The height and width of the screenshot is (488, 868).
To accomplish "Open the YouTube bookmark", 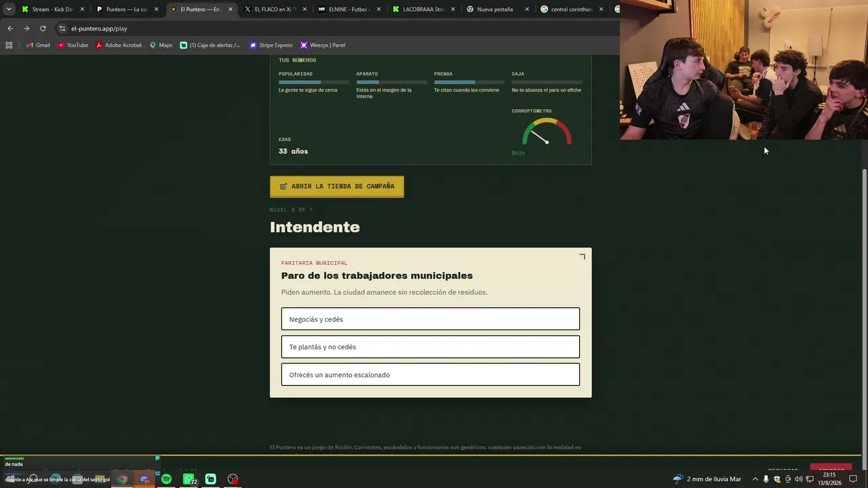I will (73, 45).
